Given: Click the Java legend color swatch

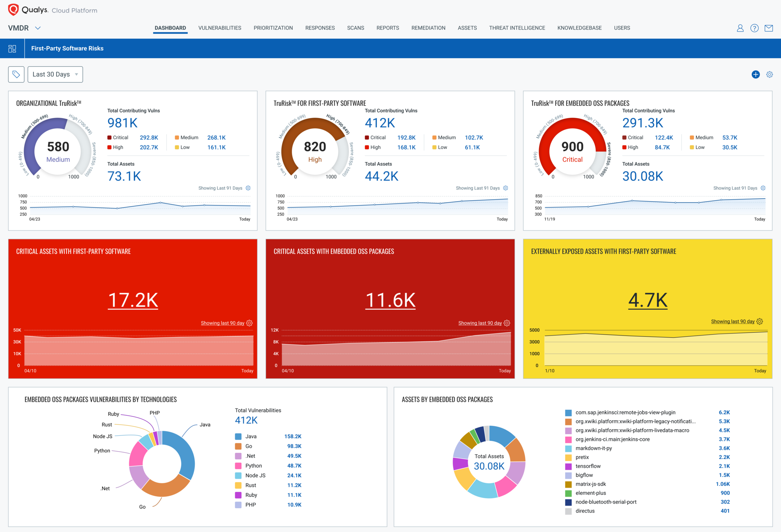Looking at the screenshot, I should [238, 437].
